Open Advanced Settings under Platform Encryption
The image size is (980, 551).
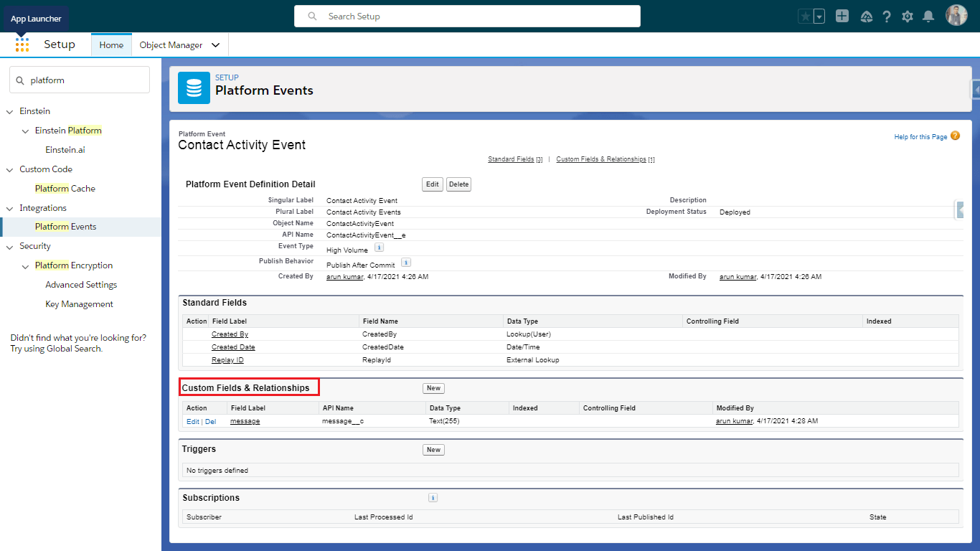[x=81, y=285]
